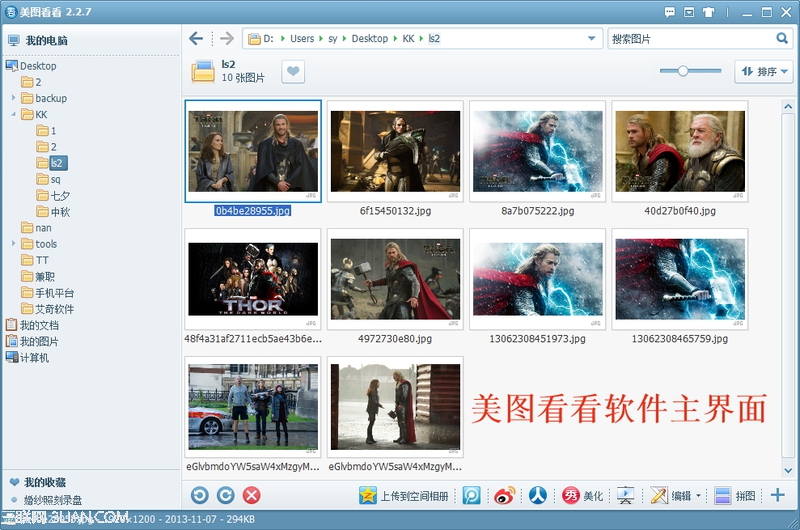Expand the tools folder in the tree
This screenshot has height=530, width=800.
[14, 244]
